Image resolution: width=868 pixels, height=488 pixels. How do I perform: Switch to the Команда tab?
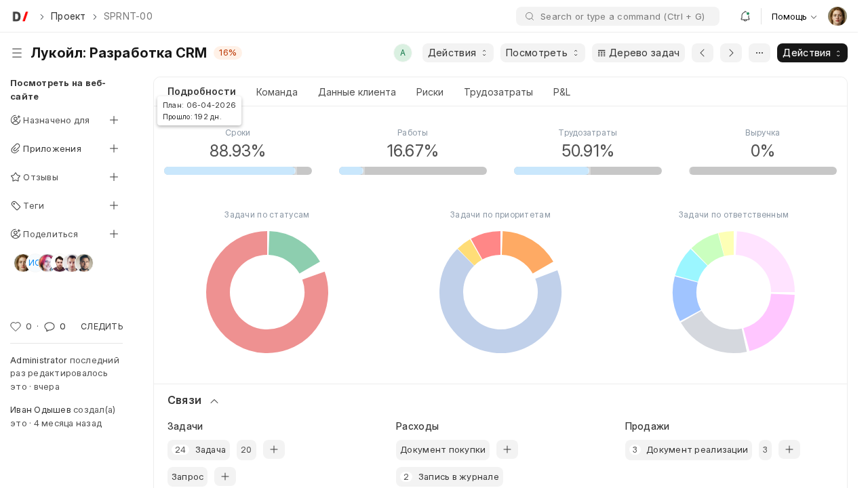(277, 92)
